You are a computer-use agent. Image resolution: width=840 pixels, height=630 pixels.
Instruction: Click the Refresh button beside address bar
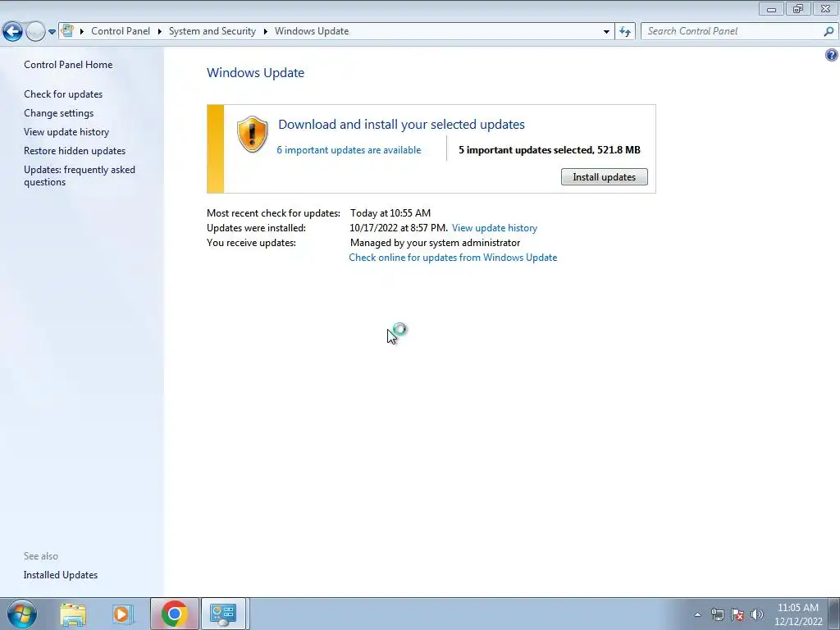pos(625,31)
